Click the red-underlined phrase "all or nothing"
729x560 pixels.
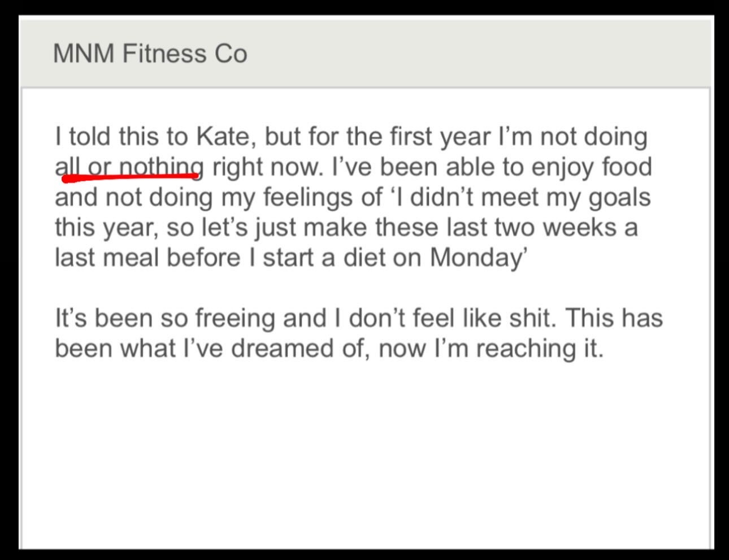[129, 167]
